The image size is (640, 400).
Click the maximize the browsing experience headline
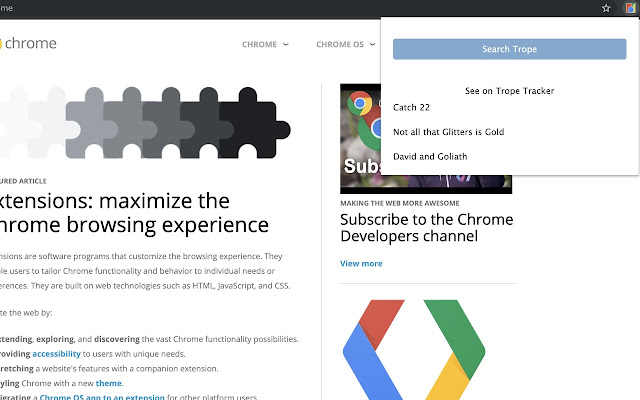pos(134,213)
